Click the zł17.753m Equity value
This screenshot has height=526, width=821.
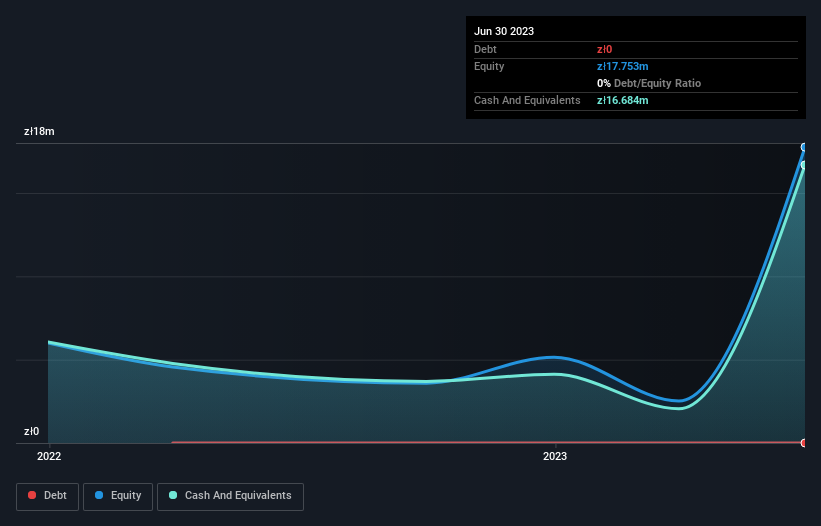[623, 66]
